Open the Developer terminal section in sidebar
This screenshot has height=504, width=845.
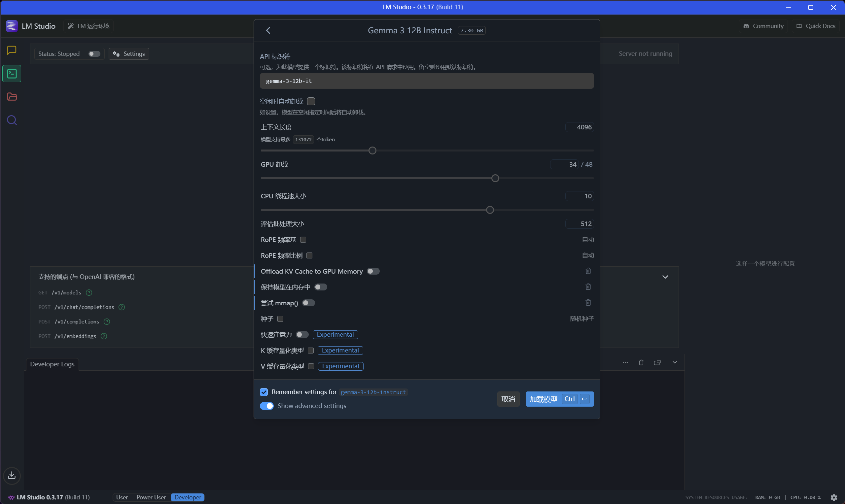click(12, 74)
